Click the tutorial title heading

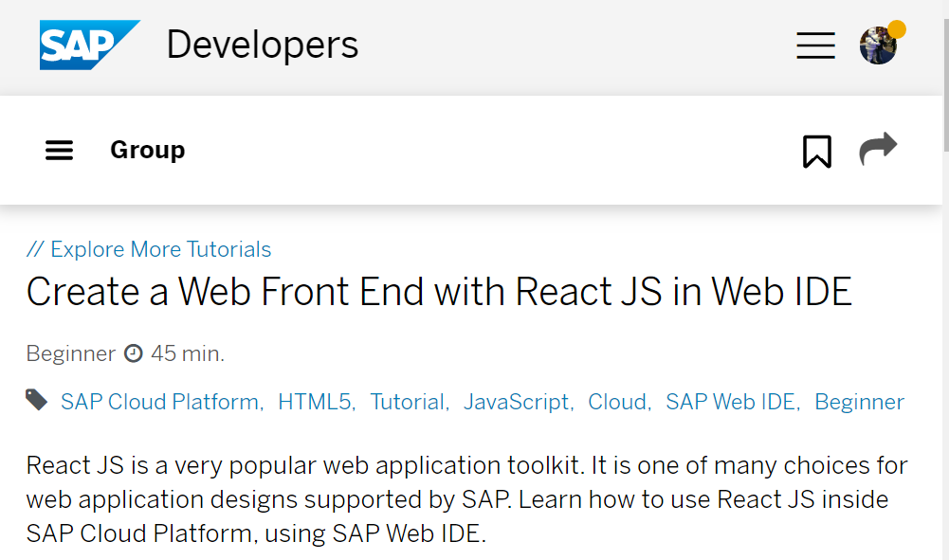tap(439, 292)
